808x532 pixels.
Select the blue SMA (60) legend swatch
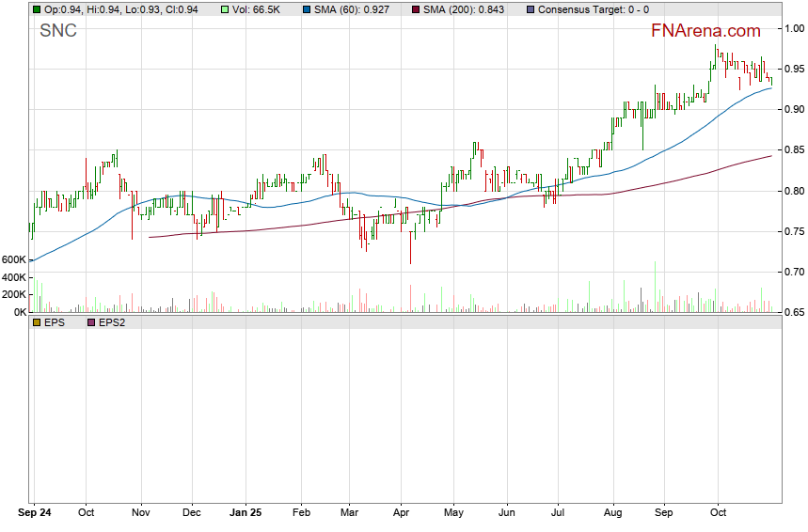click(x=307, y=8)
